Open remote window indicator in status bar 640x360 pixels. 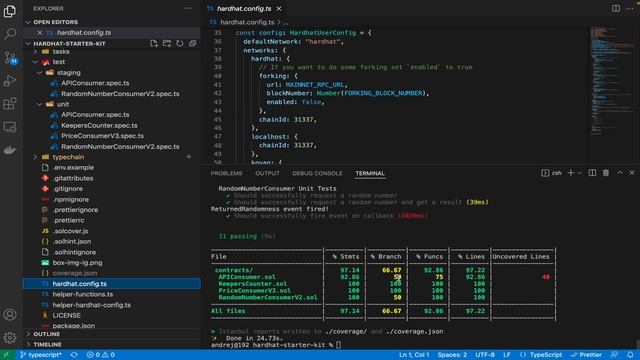pyautogui.click(x=6, y=355)
